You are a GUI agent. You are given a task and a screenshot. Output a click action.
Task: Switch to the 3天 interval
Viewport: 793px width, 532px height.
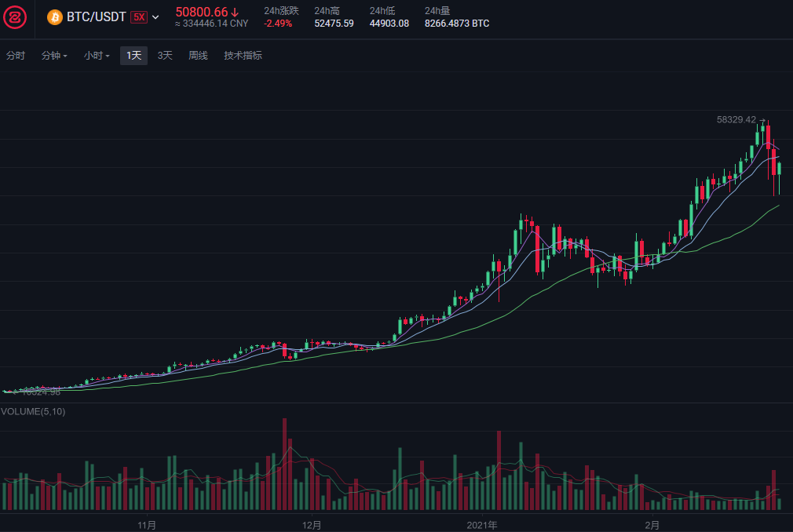(x=165, y=56)
